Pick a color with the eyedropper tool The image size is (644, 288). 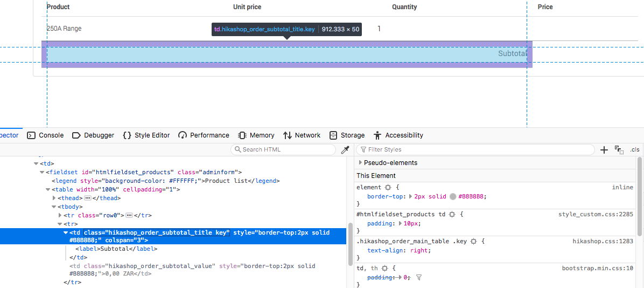(346, 149)
